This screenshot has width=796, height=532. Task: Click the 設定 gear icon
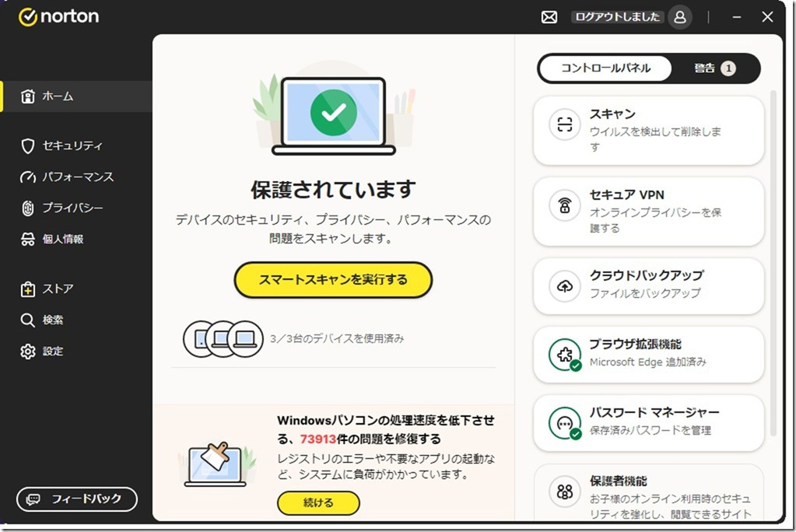pos(27,352)
